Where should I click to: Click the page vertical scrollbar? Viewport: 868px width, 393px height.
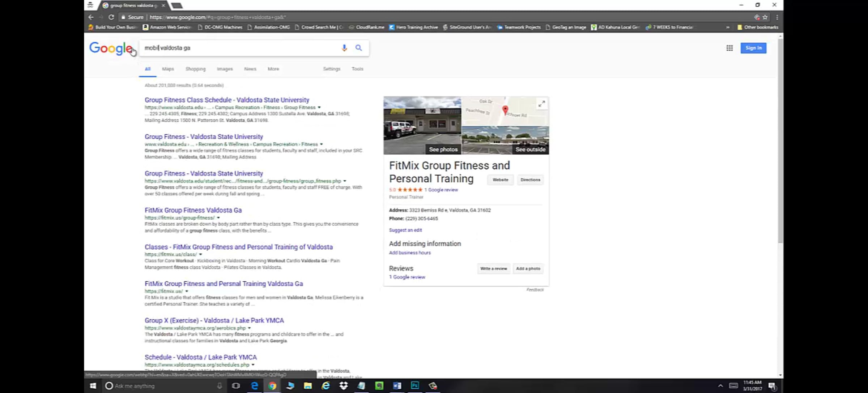coord(780,141)
